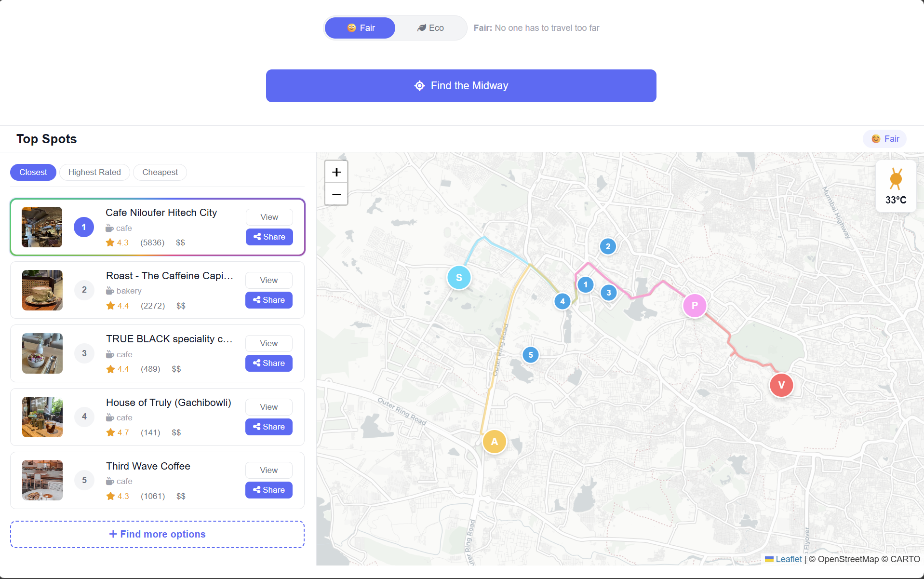Click rank badge 4 for House of Truly
The image size is (924, 579).
(x=84, y=417)
